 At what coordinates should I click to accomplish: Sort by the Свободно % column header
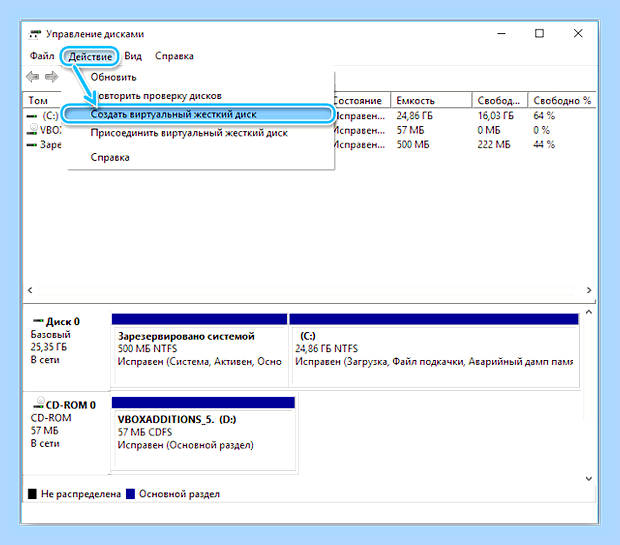(x=562, y=100)
